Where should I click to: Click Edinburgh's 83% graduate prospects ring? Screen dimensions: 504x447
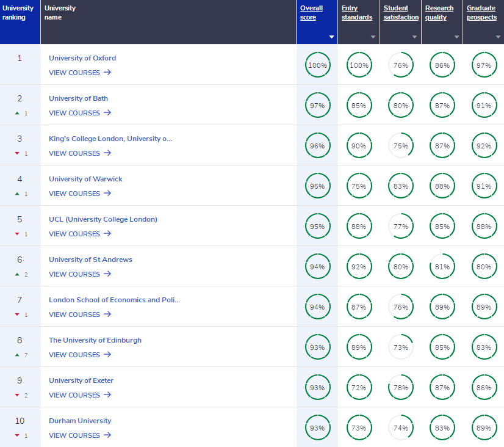pyautogui.click(x=484, y=347)
